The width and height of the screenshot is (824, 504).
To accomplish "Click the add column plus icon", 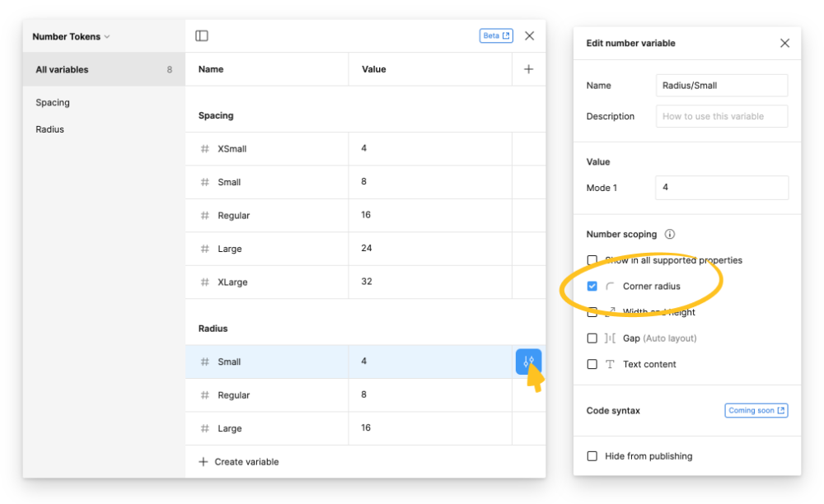I will [528, 69].
